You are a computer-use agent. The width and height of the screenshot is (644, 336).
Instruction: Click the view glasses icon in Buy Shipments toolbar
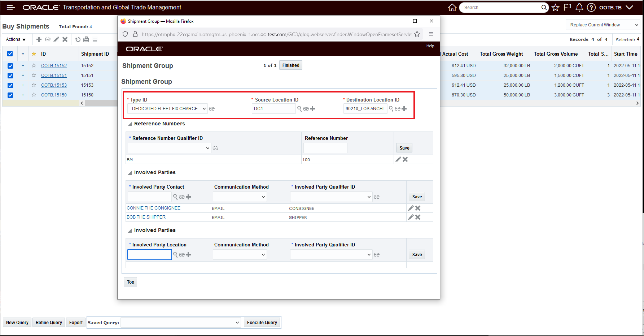coord(48,39)
